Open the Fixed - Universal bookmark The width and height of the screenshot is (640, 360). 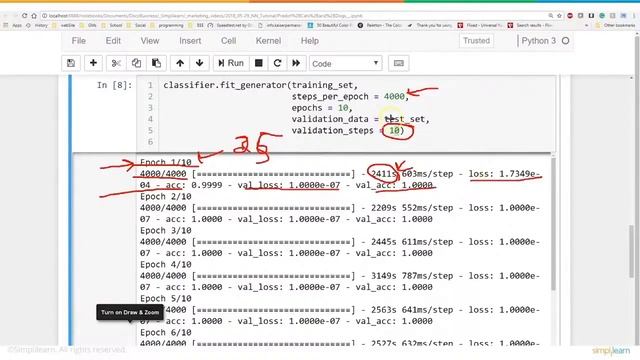pos(480,25)
